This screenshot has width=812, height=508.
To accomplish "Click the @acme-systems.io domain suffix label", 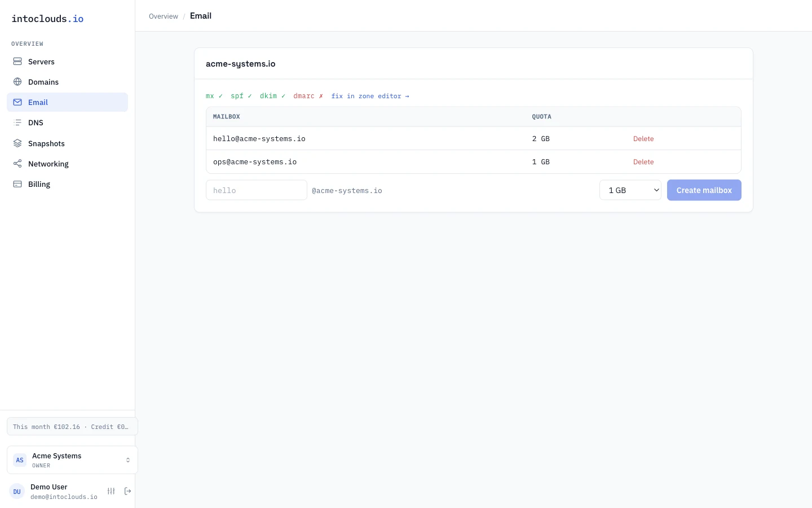I will 347,191.
